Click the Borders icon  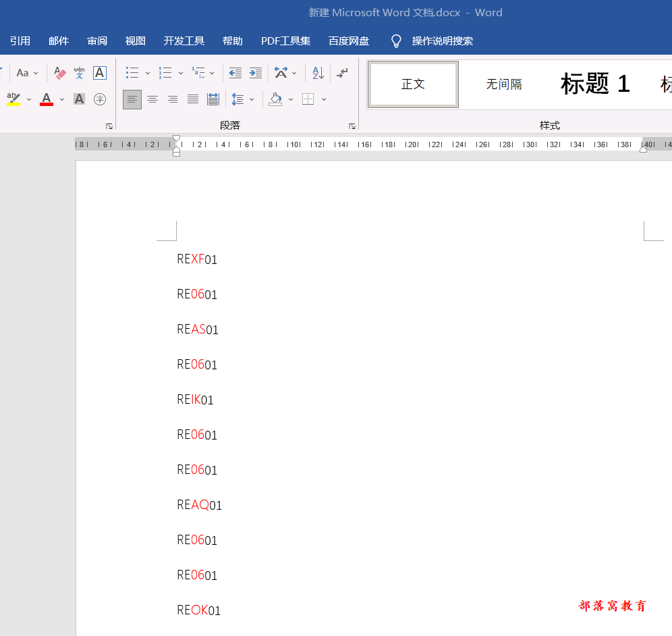(308, 99)
